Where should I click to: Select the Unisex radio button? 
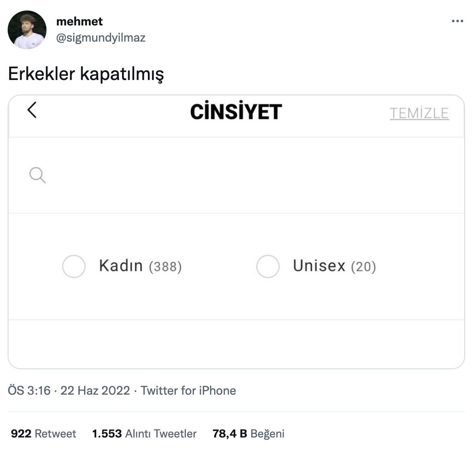click(x=268, y=266)
